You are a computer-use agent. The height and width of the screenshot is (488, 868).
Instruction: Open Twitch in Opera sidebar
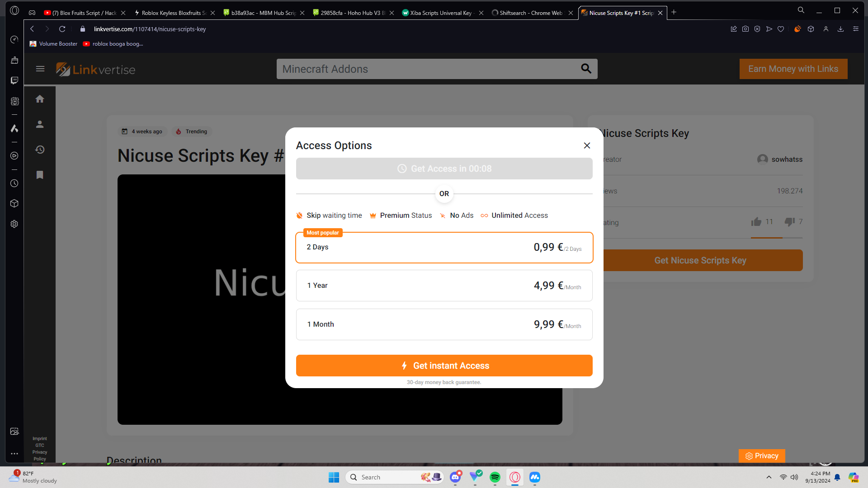pyautogui.click(x=14, y=80)
